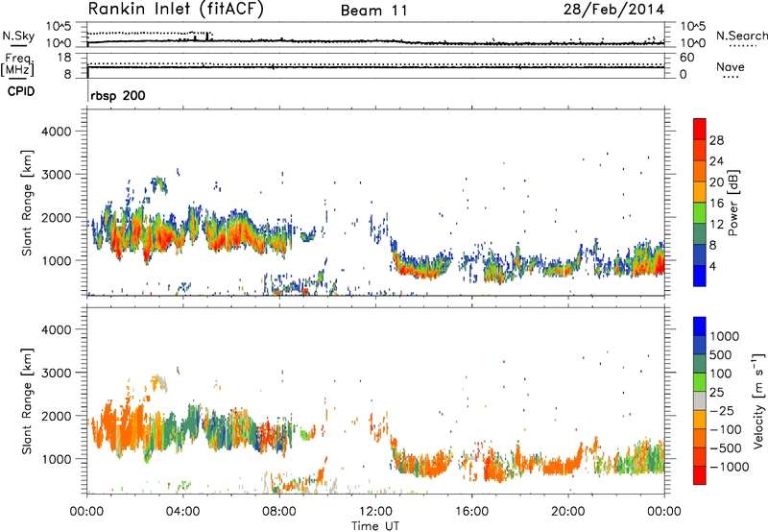Select the '20' dB color bar label
The height and width of the screenshot is (532, 768).
(x=716, y=182)
